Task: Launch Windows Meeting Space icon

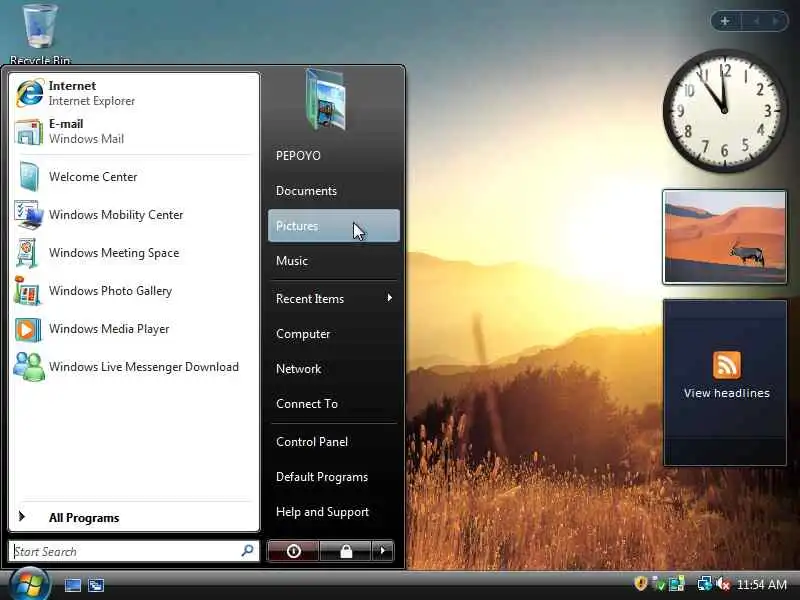Action: click(x=27, y=253)
